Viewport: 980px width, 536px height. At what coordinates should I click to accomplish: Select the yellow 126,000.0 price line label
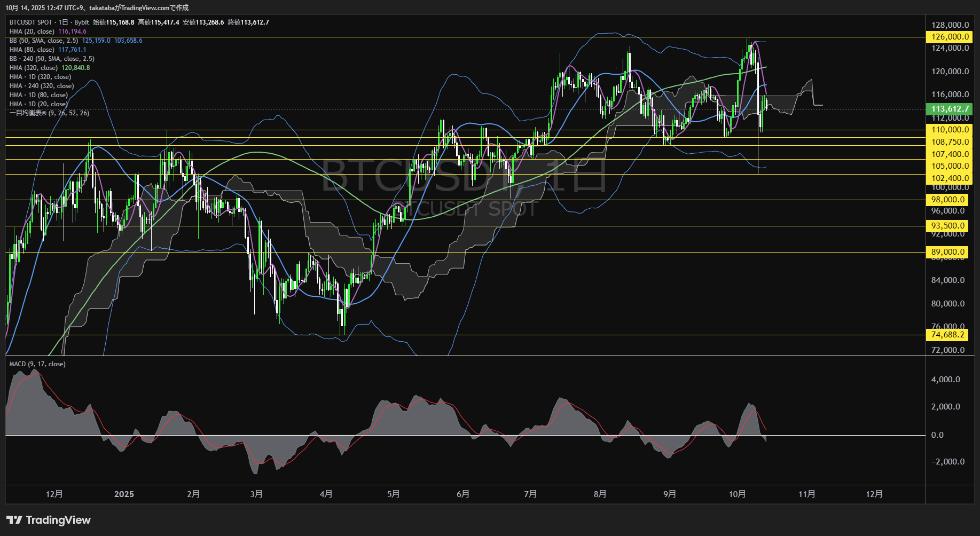pyautogui.click(x=949, y=37)
